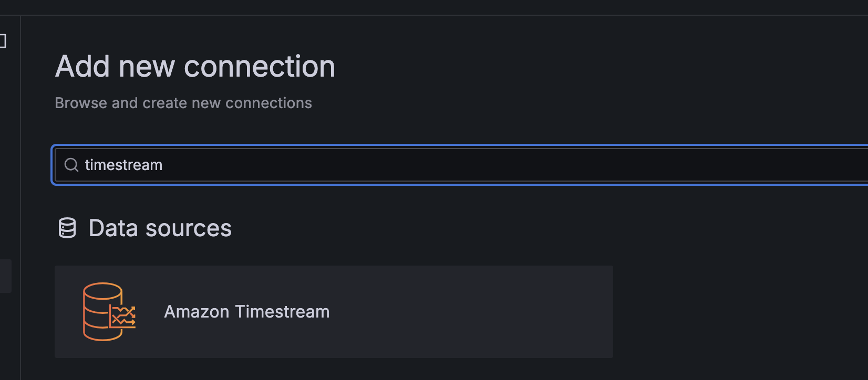Click the magnifier icon in search box

tap(71, 165)
